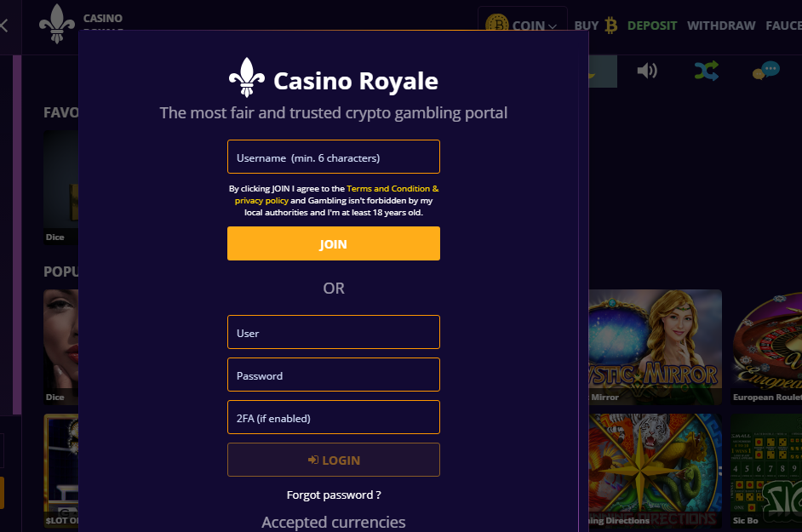The width and height of the screenshot is (802, 532).
Task: Open the Forgot password link
Action: click(x=334, y=495)
